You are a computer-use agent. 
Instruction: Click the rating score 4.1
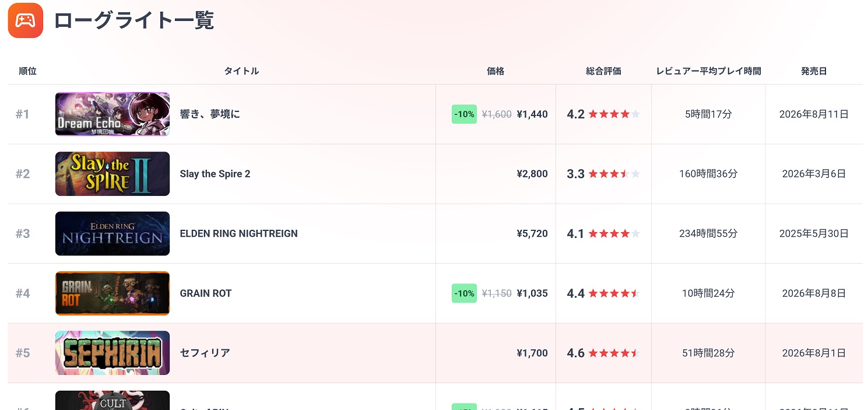[576, 233]
